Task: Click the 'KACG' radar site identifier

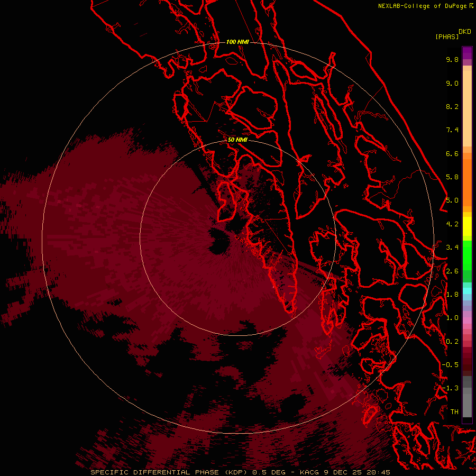Action: pyautogui.click(x=310, y=472)
